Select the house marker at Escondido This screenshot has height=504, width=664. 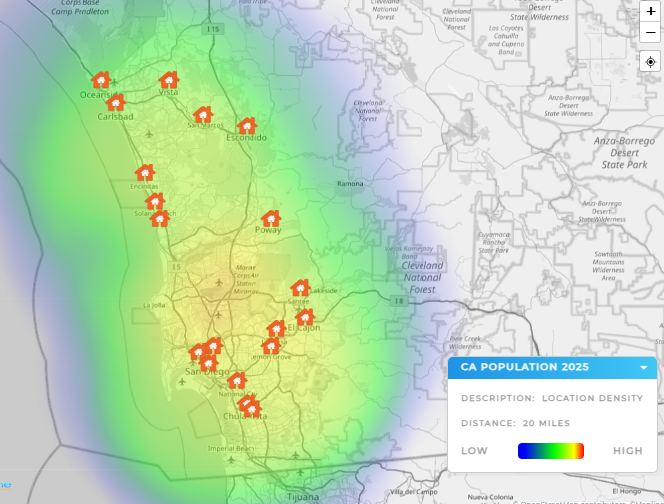click(x=247, y=126)
